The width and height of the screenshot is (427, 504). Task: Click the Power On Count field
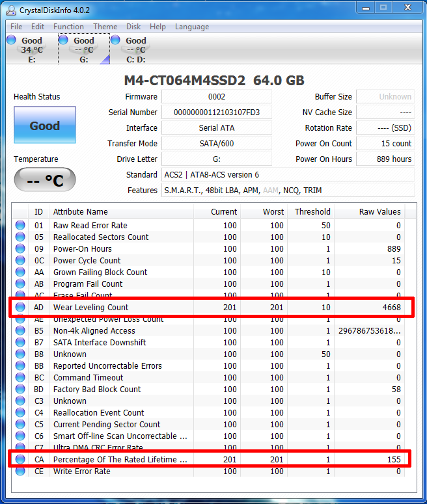(385, 143)
